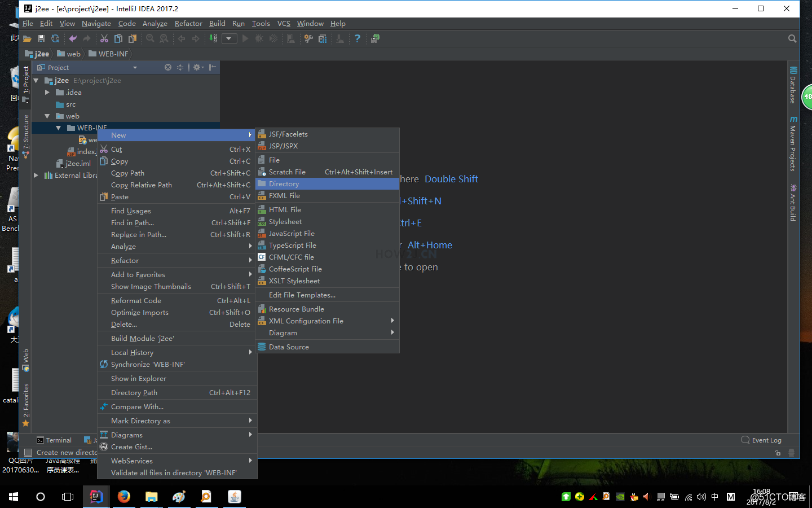
Task: Click the Open folder toolbar icon
Action: (x=27, y=38)
